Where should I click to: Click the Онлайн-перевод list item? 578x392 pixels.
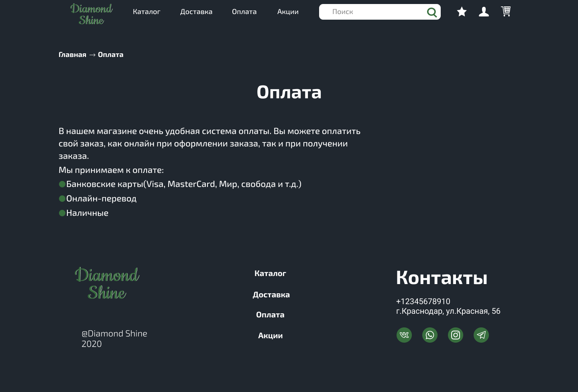tap(98, 199)
